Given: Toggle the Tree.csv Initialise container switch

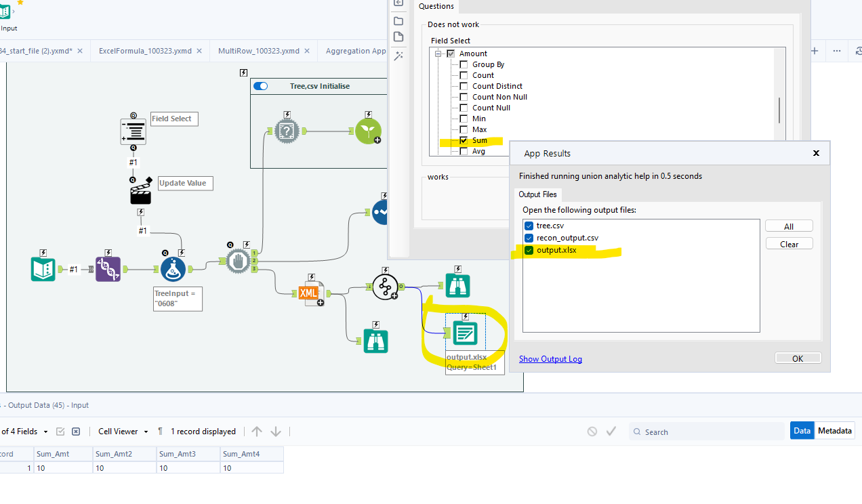Looking at the screenshot, I should tap(260, 86).
